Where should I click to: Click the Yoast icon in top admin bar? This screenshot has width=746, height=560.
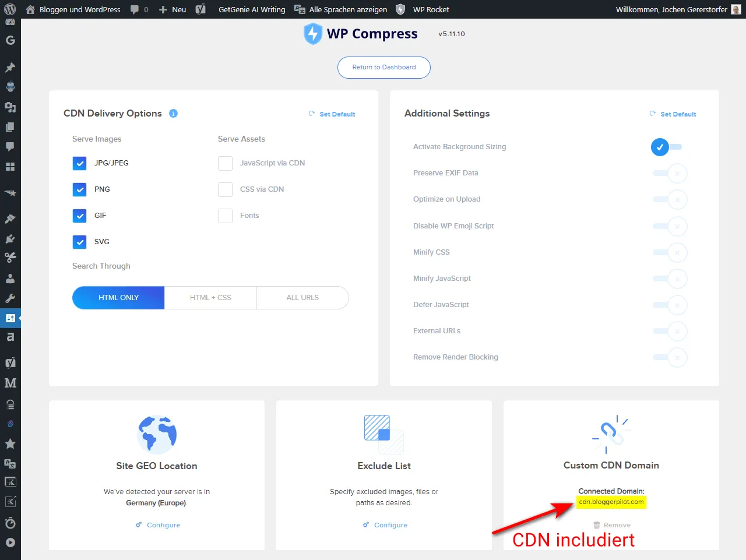200,9
